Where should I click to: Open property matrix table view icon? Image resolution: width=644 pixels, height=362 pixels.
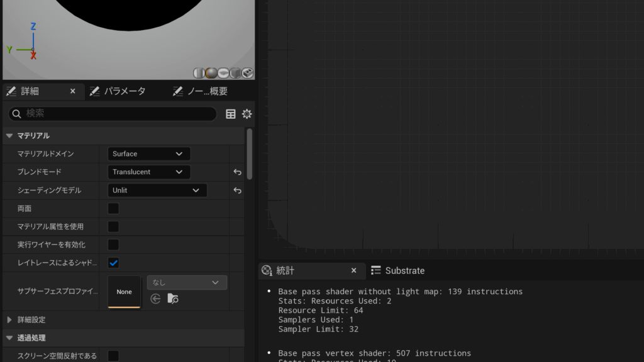[x=231, y=114]
